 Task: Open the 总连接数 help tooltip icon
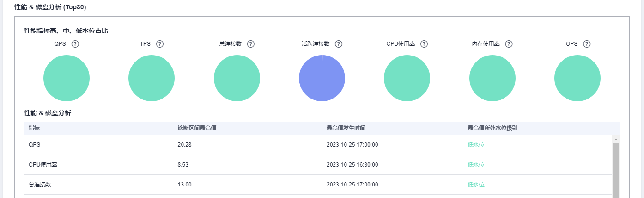pos(251,44)
